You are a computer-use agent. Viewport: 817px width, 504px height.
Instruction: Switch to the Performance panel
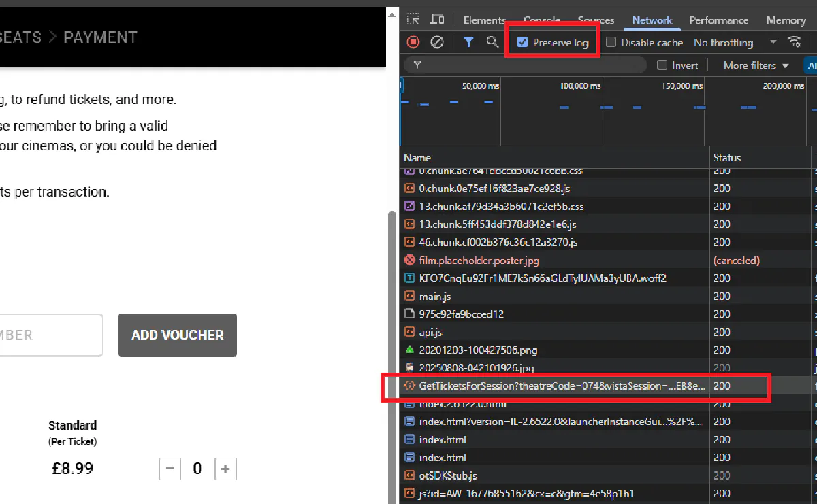click(719, 20)
